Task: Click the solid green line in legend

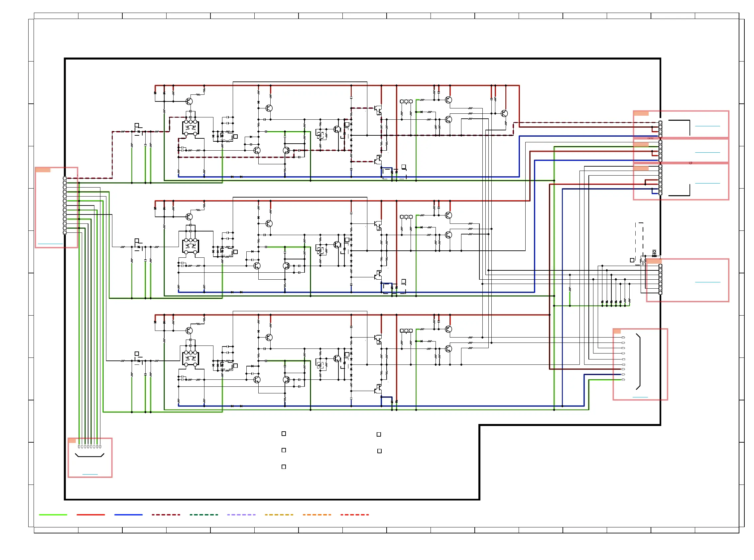Action: tap(53, 514)
